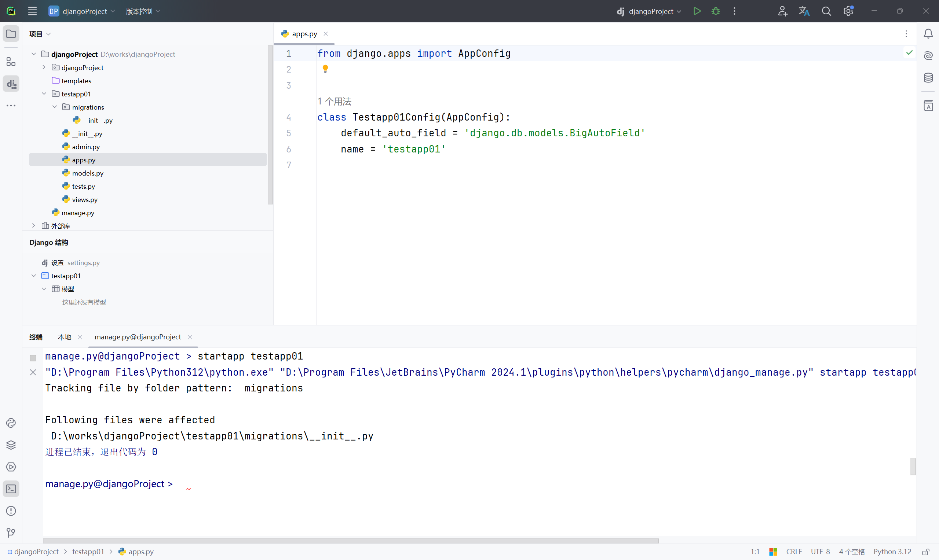Click the intention lightbulb on line 2
Screen dimensions: 939x560
(325, 69)
